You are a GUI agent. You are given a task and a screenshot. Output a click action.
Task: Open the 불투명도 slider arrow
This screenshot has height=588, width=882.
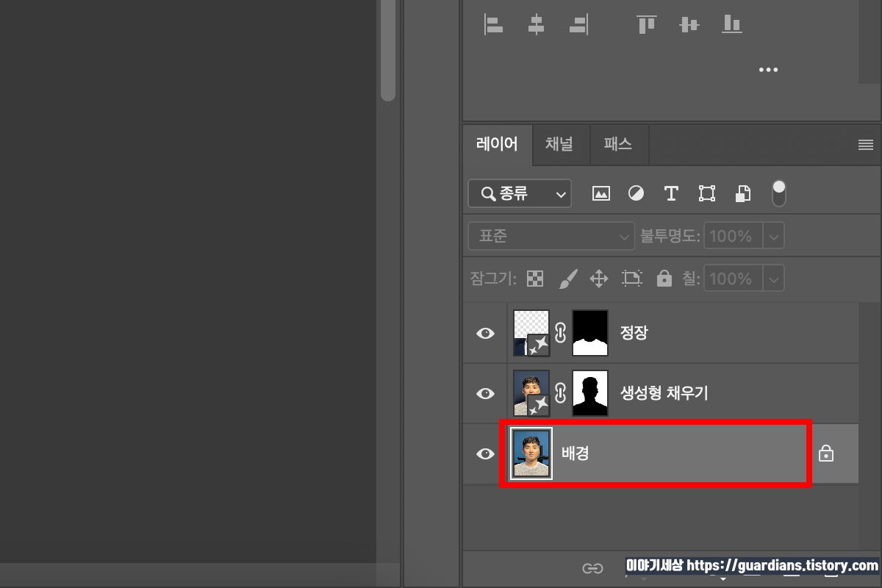[775, 237]
